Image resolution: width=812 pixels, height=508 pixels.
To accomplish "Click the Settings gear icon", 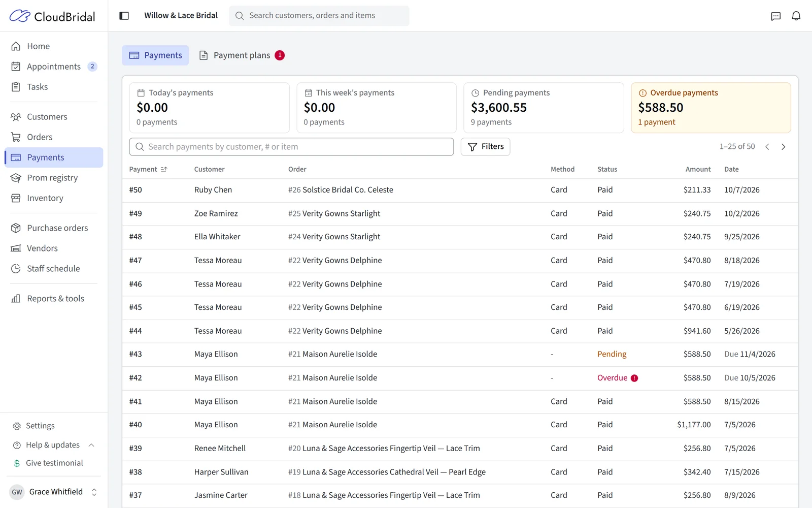I will pyautogui.click(x=17, y=426).
